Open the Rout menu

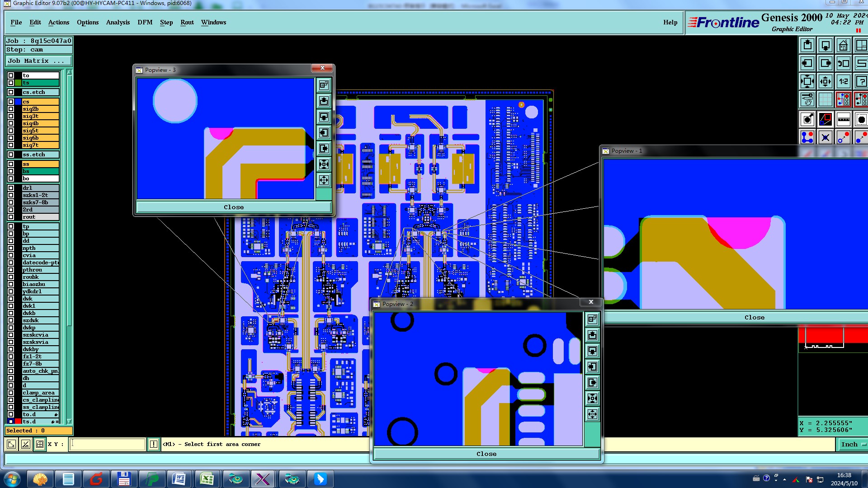(x=187, y=22)
